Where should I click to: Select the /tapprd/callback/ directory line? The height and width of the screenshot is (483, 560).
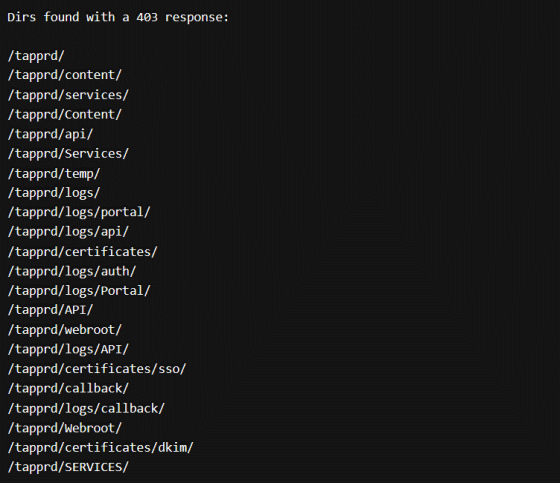click(68, 389)
